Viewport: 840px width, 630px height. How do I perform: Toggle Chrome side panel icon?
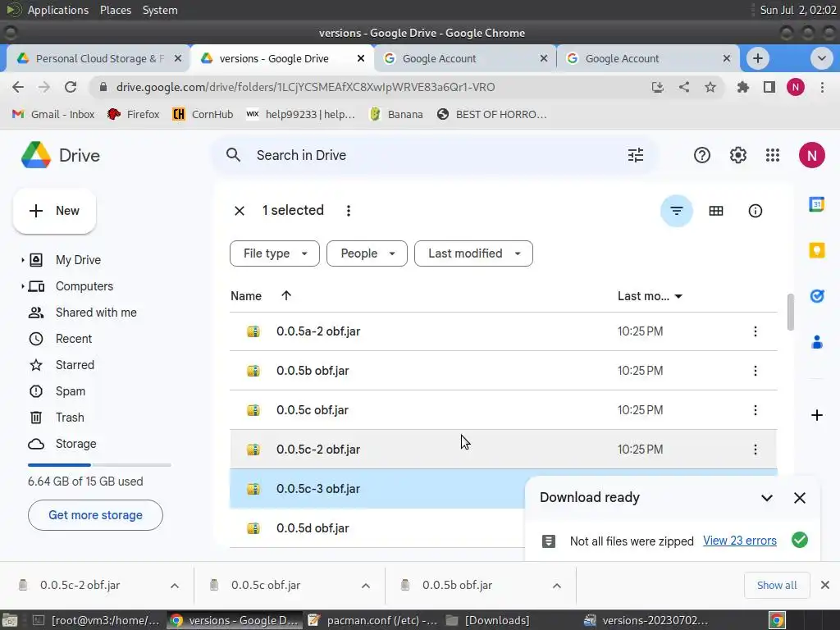769,87
